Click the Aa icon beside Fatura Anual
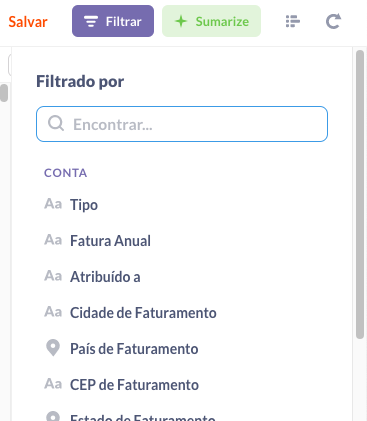The width and height of the screenshot is (367, 421). point(53,240)
